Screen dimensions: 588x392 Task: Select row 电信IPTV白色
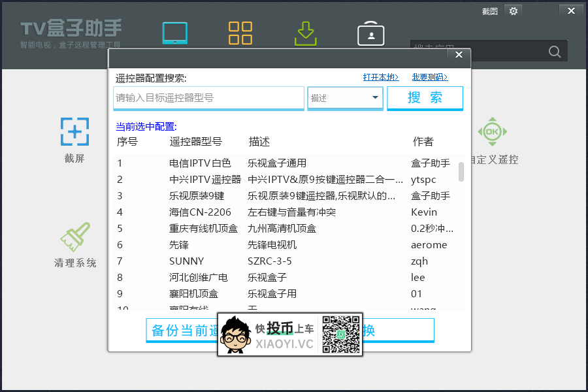coord(285,163)
